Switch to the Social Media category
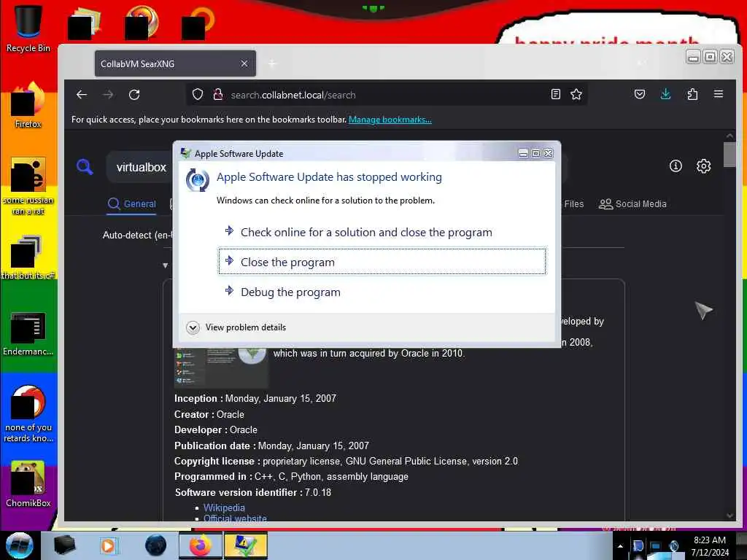This screenshot has width=747, height=560. pos(632,204)
